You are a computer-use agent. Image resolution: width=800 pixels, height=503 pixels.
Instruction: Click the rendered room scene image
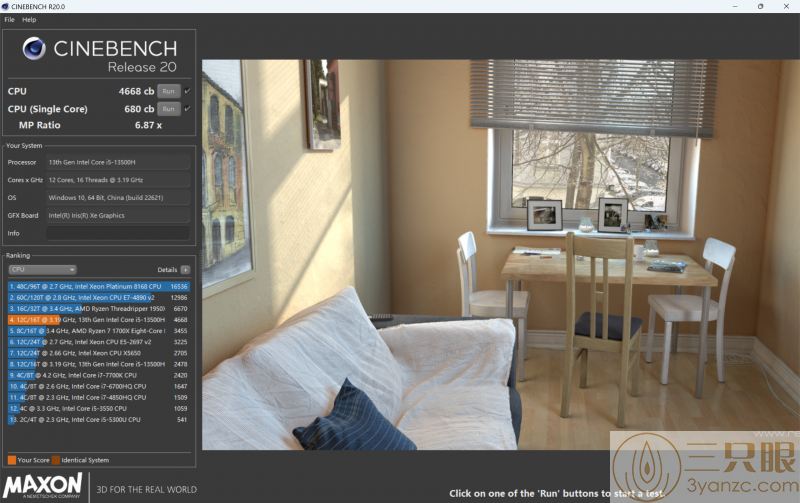click(501, 255)
